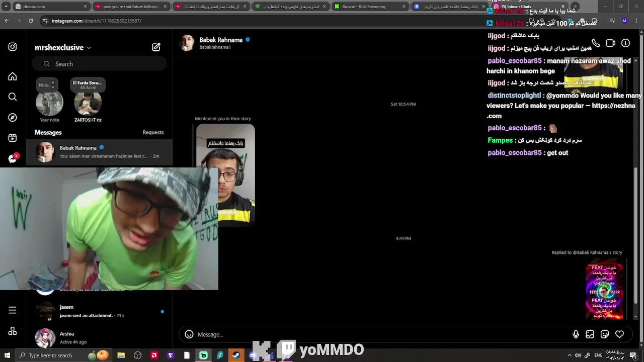Viewport: 644px width, 362px height.
Task: Open GIF or sticker picker in composer
Action: [605, 334]
